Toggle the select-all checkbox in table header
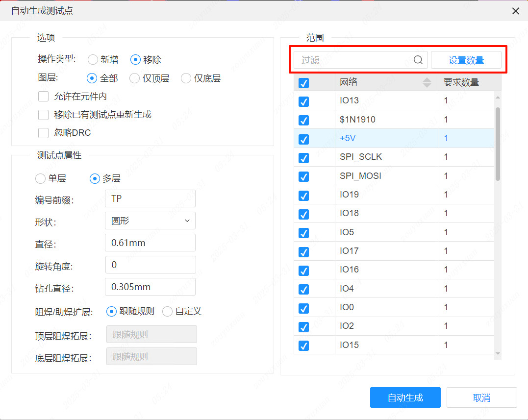The height and width of the screenshot is (420, 528). coord(304,82)
